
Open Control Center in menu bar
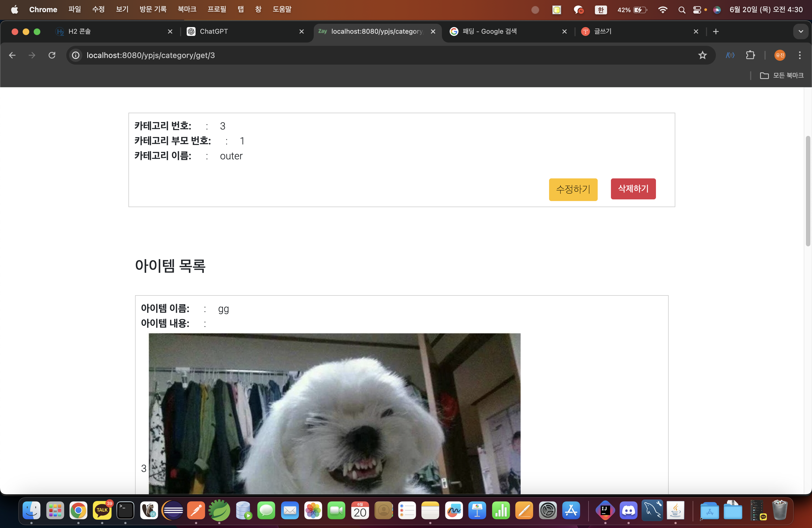(x=697, y=10)
